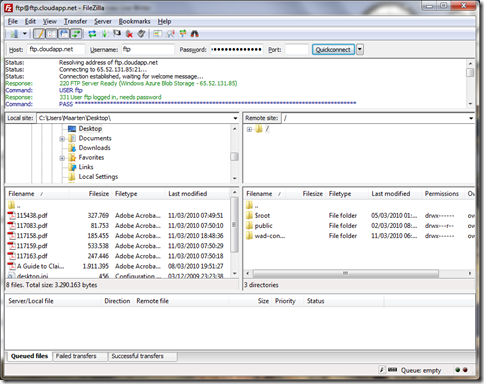
Task: Open the File menu
Action: coord(13,22)
